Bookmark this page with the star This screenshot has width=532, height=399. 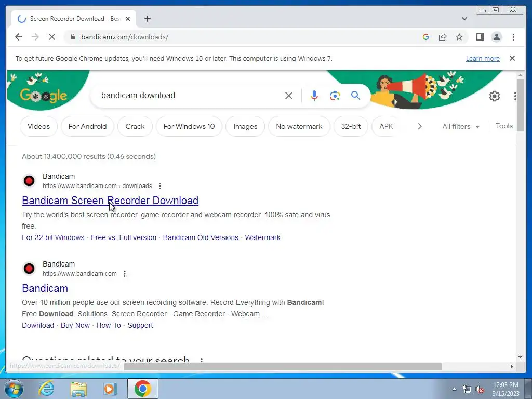[459, 37]
